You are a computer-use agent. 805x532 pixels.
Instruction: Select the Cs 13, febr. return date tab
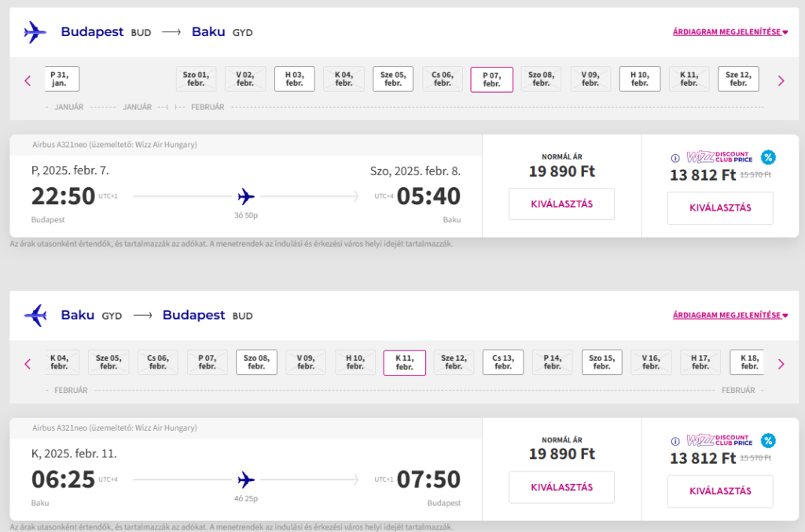(503, 362)
